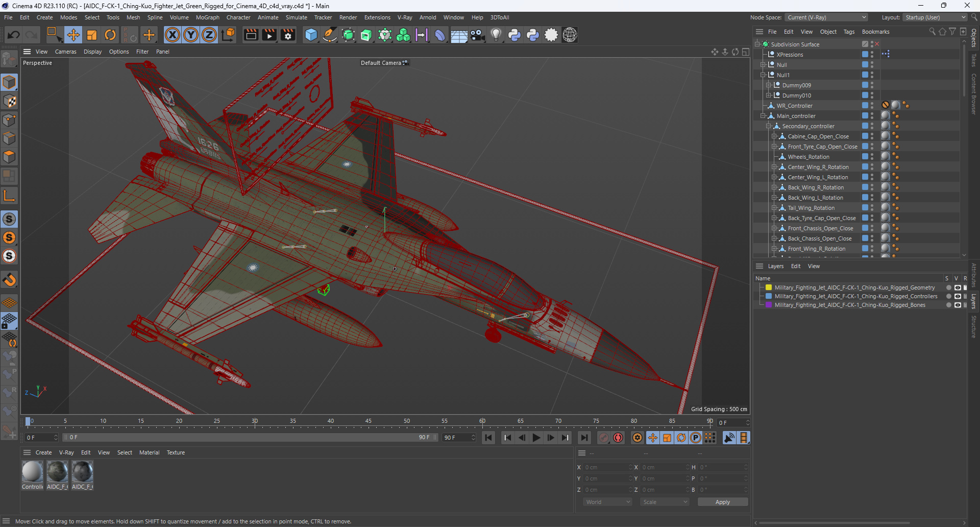
Task: Toggle XPressions editor visibility dots
Action: click(872, 55)
